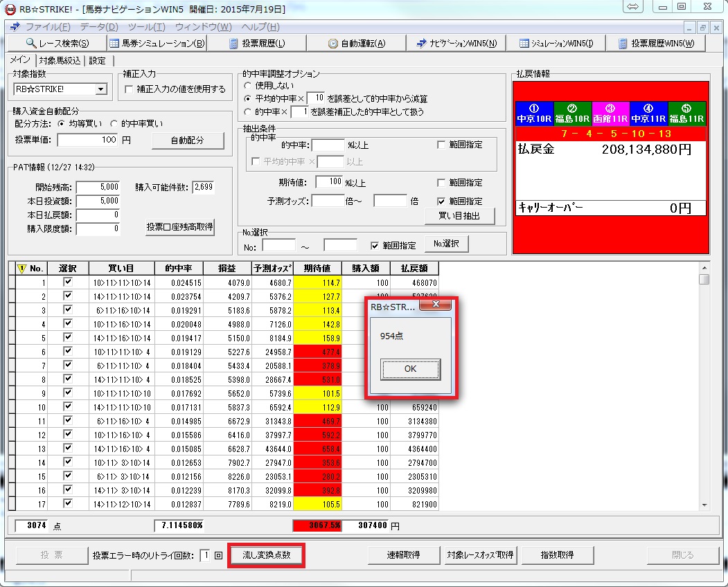Open the ヘルプ(H) menu
This screenshot has width=728, height=587.
pyautogui.click(x=260, y=26)
